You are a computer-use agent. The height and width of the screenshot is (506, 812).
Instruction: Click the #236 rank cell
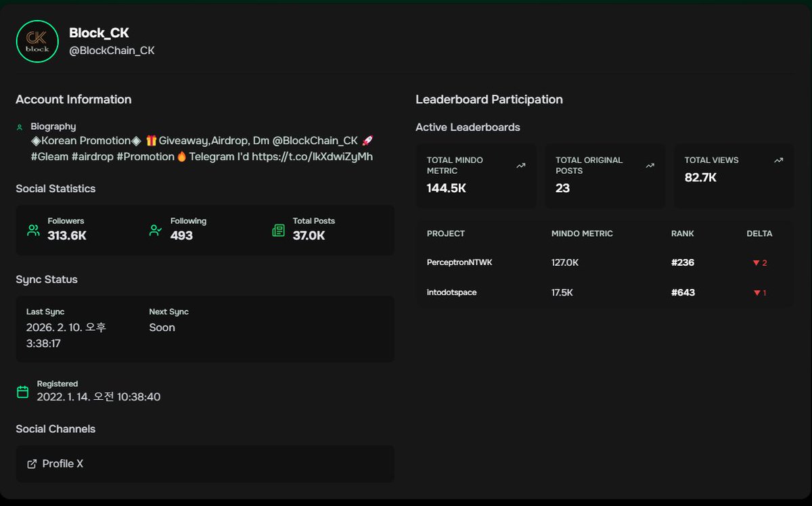(683, 262)
